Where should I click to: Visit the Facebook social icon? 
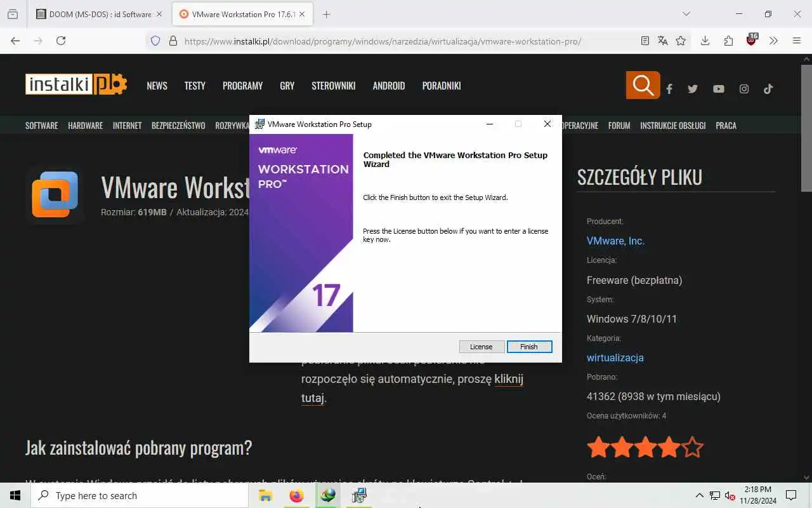(x=669, y=89)
